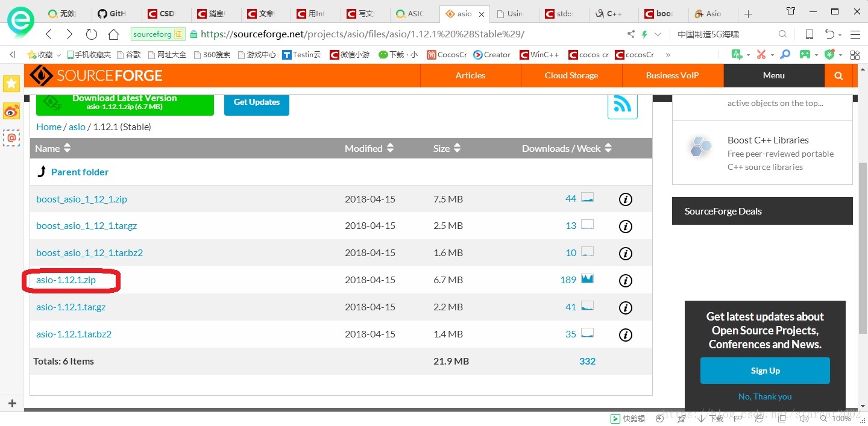Open the mobile device view icon

[x=810, y=34]
